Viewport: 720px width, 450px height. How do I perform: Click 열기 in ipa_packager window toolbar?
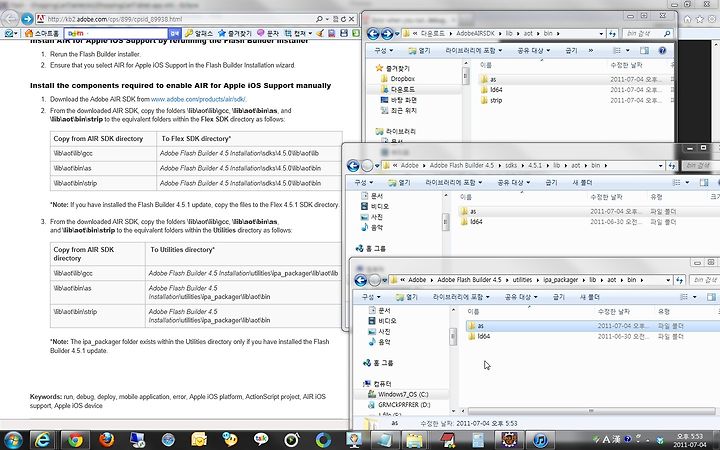[406, 297]
